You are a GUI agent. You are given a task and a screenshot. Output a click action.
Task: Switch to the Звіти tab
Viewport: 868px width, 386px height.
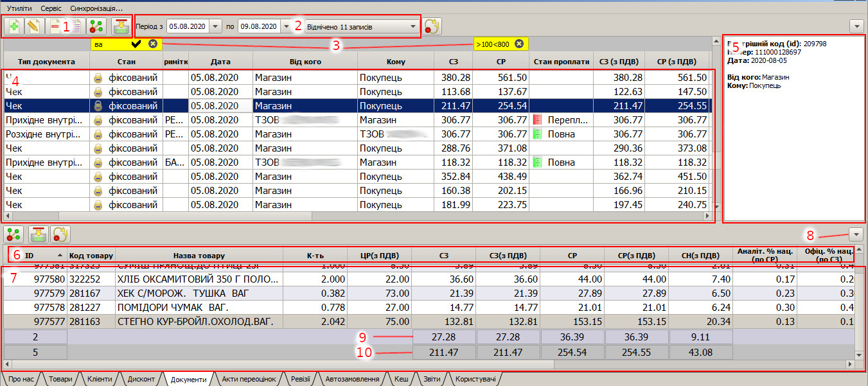(431, 379)
